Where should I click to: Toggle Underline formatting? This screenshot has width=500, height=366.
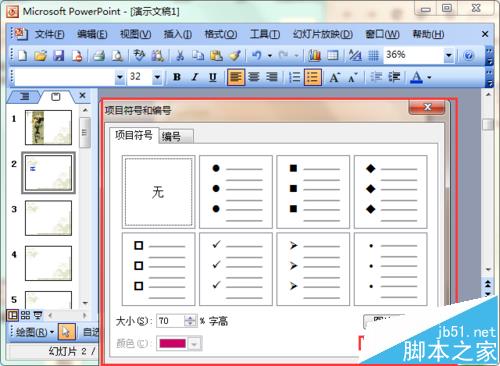213,77
